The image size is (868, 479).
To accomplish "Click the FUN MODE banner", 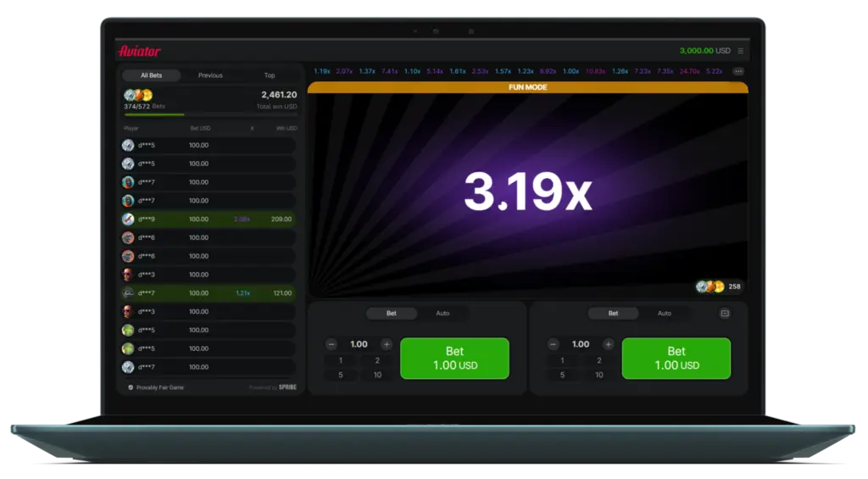I will (x=527, y=87).
